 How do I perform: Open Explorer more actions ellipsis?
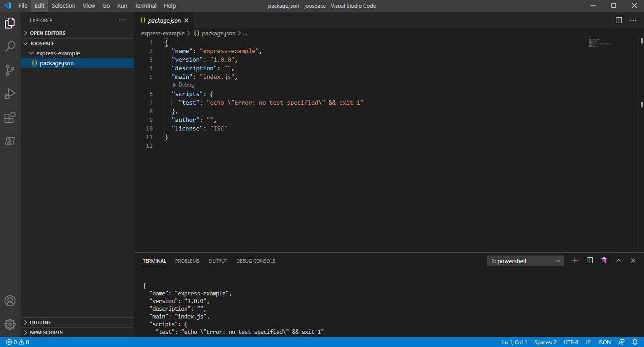tap(122, 20)
